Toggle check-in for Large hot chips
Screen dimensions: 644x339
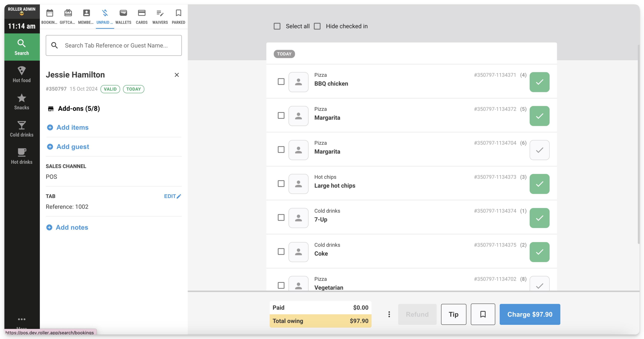(539, 184)
